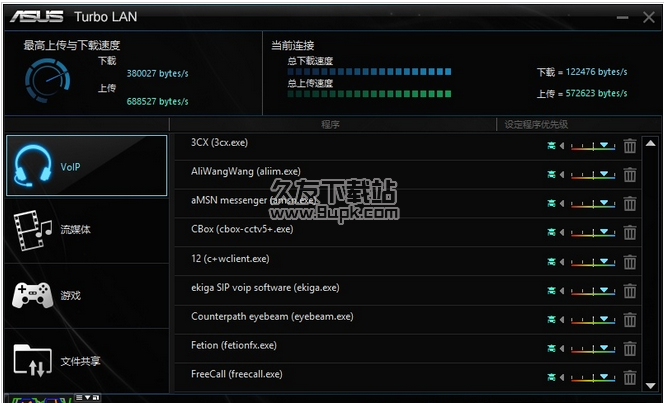Select AliWangWang (aliim.exe) program name
The image size is (664, 403).
(x=246, y=171)
